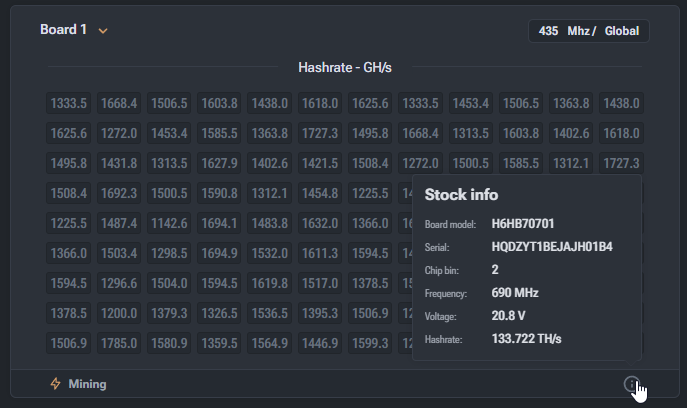Click the chip hashrate cell 1503.4
Viewport: 687px width, 408px height.
(119, 253)
